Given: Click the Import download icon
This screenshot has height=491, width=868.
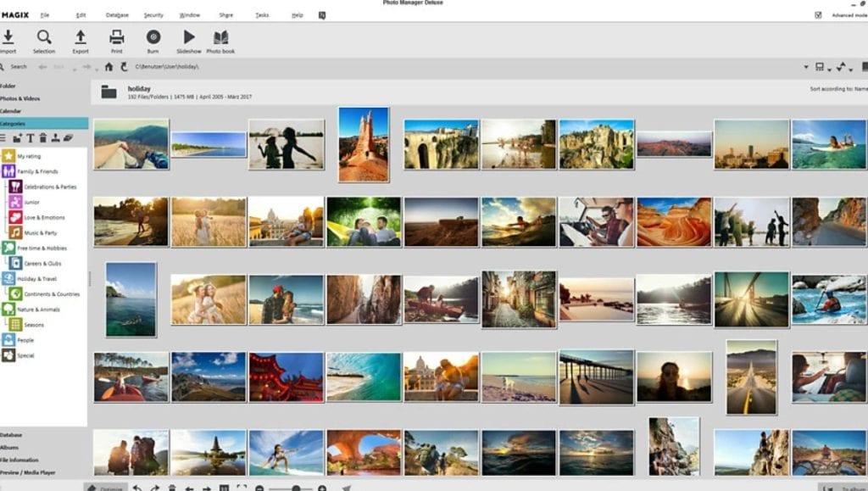Looking at the screenshot, I should click(8, 37).
